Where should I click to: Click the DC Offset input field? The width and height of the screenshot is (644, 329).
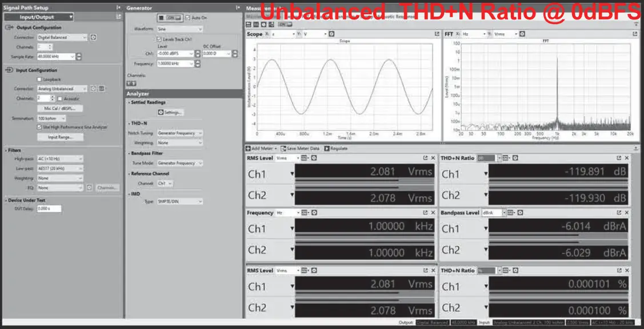coord(216,53)
